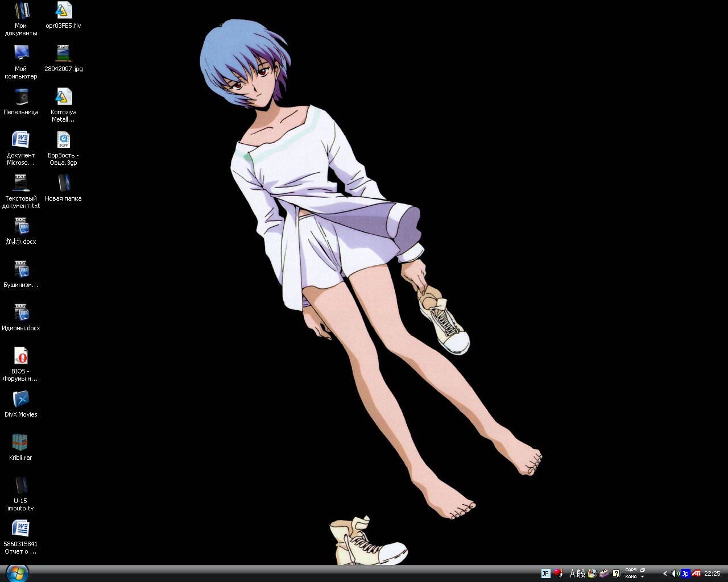The image size is (728, 582).
Task: Change the 般 conversion mode
Action: [x=581, y=573]
